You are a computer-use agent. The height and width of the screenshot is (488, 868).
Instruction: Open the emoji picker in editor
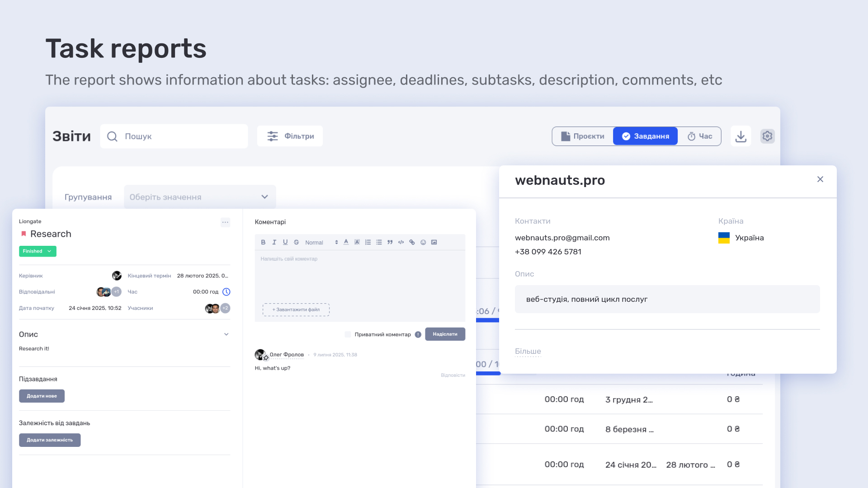click(423, 242)
